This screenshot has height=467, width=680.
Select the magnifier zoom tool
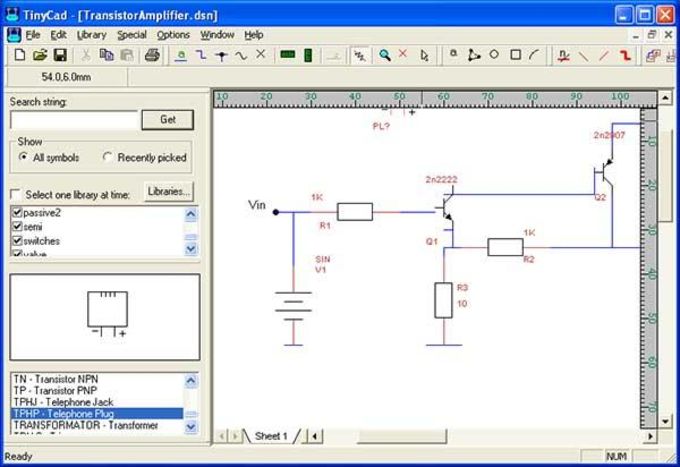click(x=385, y=55)
